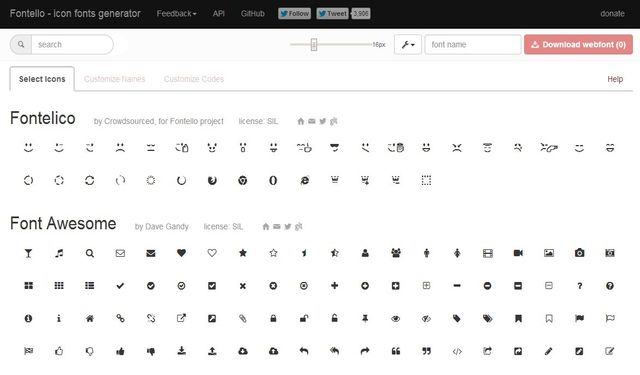640x375 pixels.
Task: Select the solid bookmark icon
Action: (x=518, y=318)
